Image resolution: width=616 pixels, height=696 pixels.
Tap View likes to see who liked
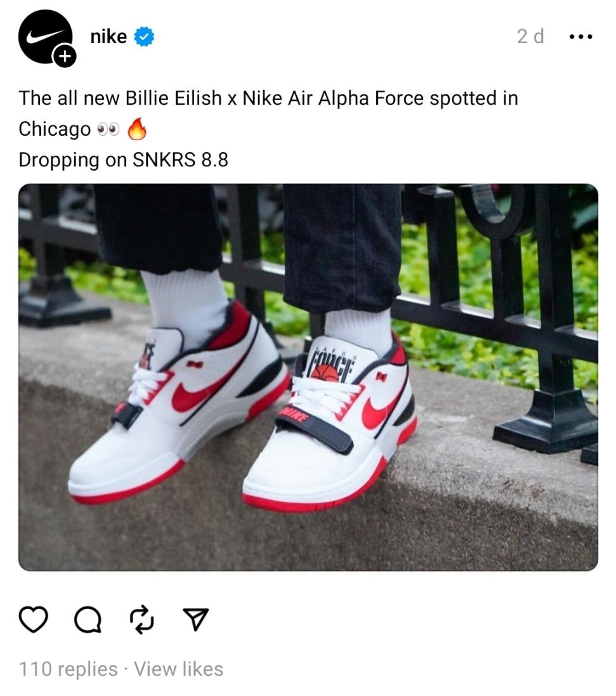[178, 669]
